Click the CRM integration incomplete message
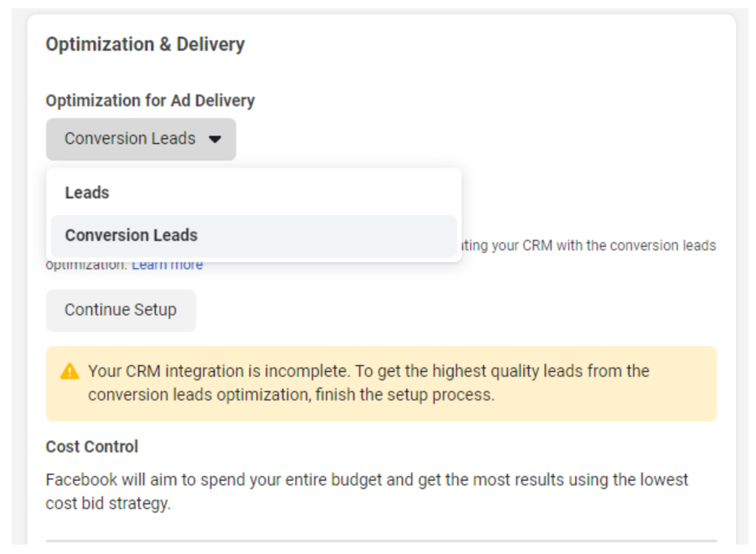The height and width of the screenshot is (554, 756). pos(369,371)
